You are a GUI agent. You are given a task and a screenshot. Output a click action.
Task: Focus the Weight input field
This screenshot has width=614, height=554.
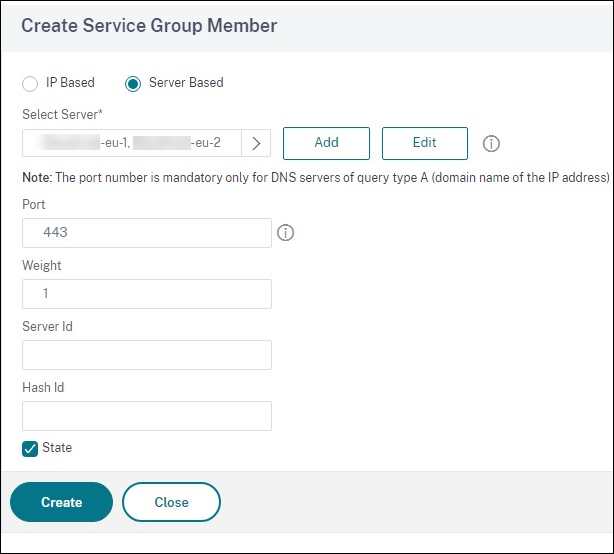point(146,294)
